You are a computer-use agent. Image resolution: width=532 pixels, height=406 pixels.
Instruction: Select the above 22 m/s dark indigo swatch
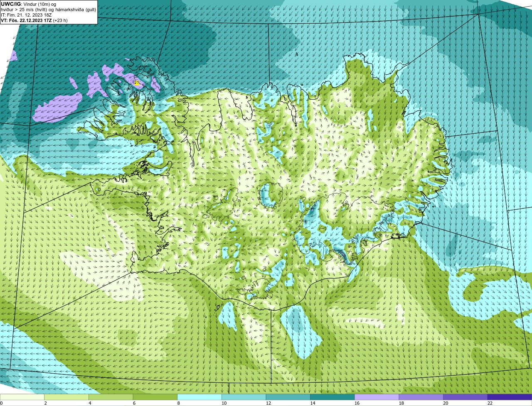point(510,397)
